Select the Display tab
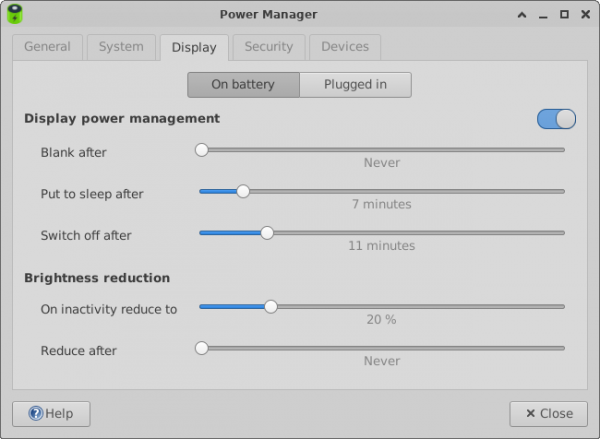The image size is (600, 439). tap(194, 47)
